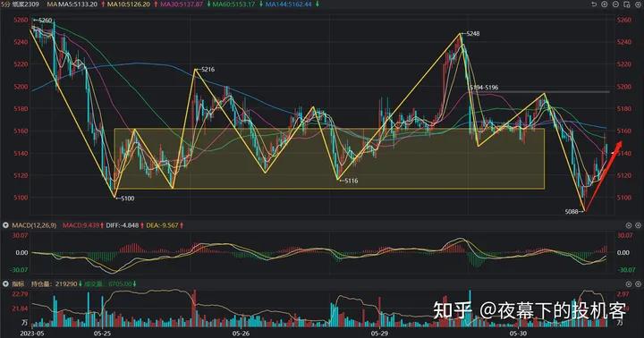Screen dimensions: 644x338
Task: Click the last circular icon in the 持仓量 panel header
Action: tap(638, 283)
